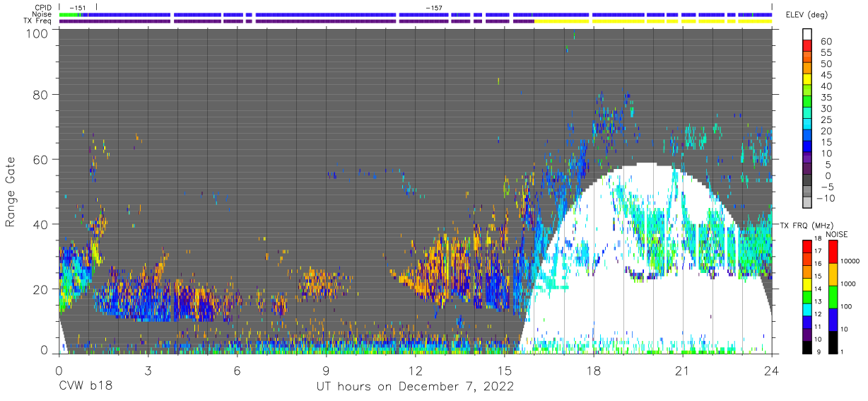Click the 25 label on the ELEV scale

[826, 120]
